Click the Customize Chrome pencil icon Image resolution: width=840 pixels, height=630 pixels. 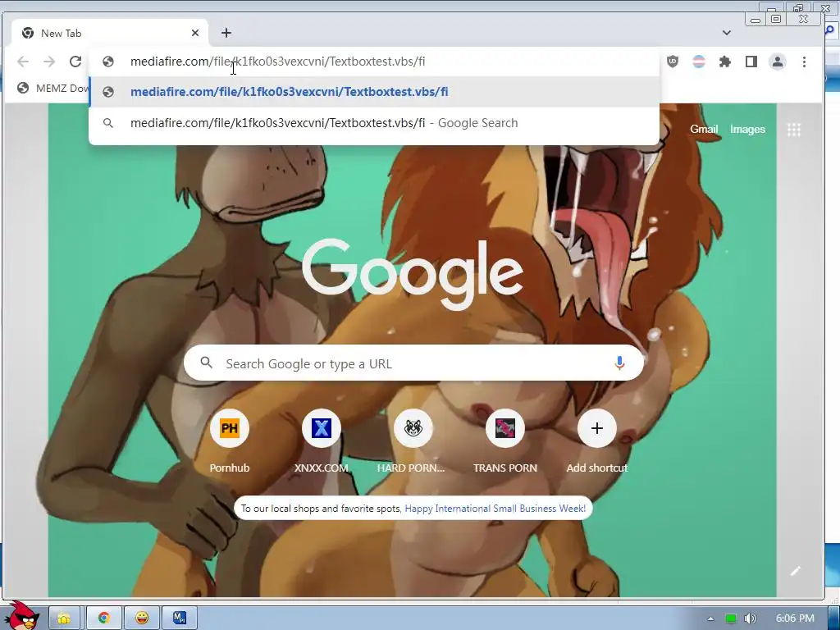point(796,571)
